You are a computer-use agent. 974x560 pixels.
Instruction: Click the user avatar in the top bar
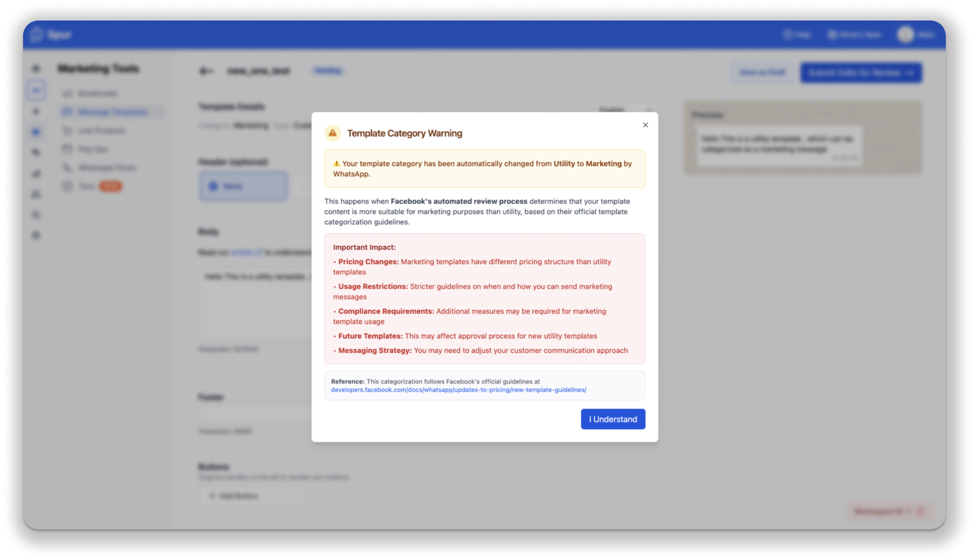point(905,34)
